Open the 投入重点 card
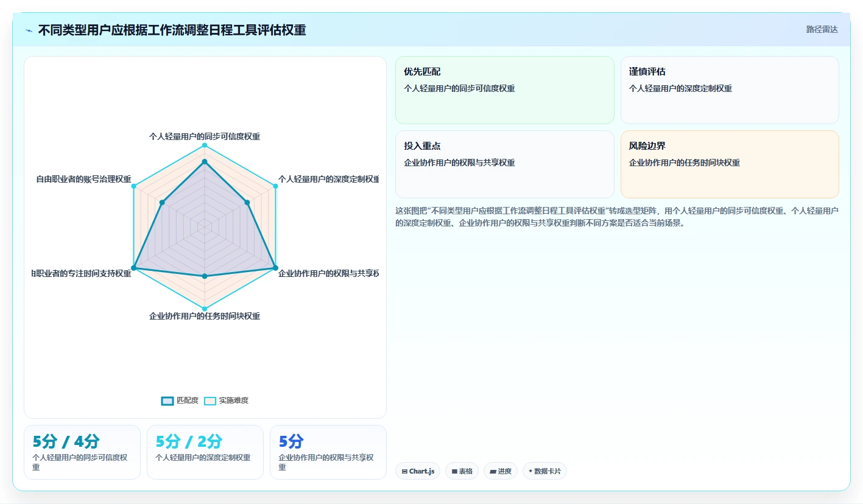This screenshot has height=504, width=863. (505, 164)
